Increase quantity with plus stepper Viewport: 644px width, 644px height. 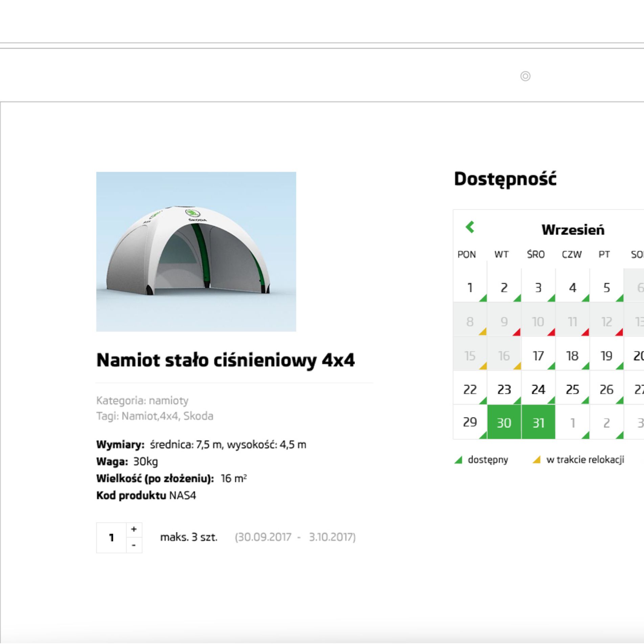pos(134,529)
